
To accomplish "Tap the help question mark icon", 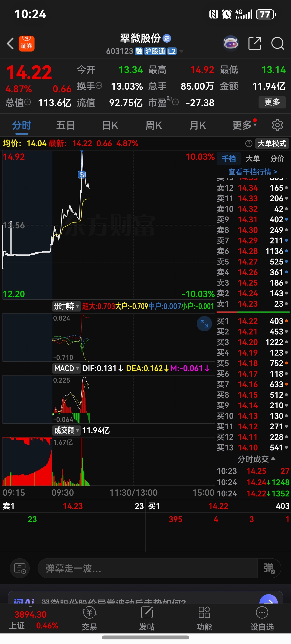I will point(249,144).
